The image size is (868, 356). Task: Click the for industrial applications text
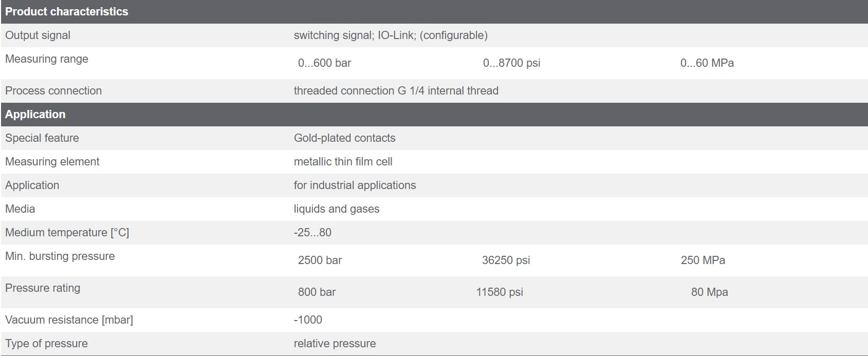[x=355, y=185]
